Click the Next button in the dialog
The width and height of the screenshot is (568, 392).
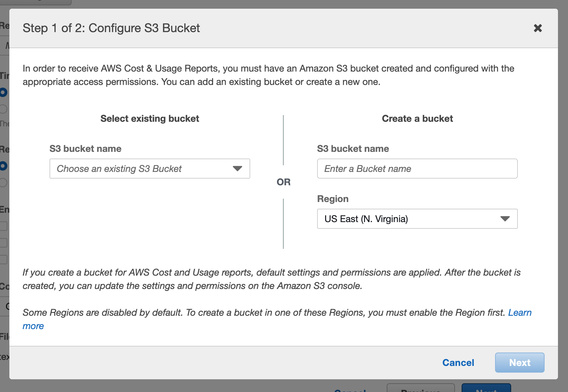(519, 362)
